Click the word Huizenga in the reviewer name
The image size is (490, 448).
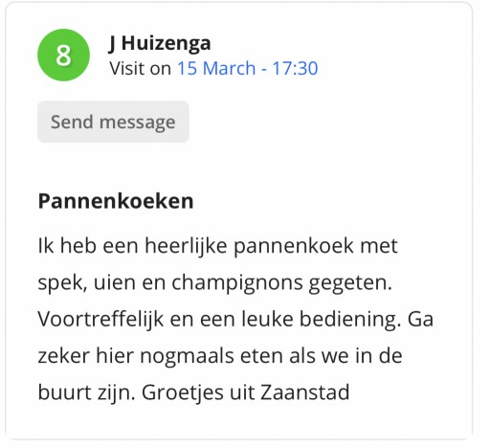[167, 43]
